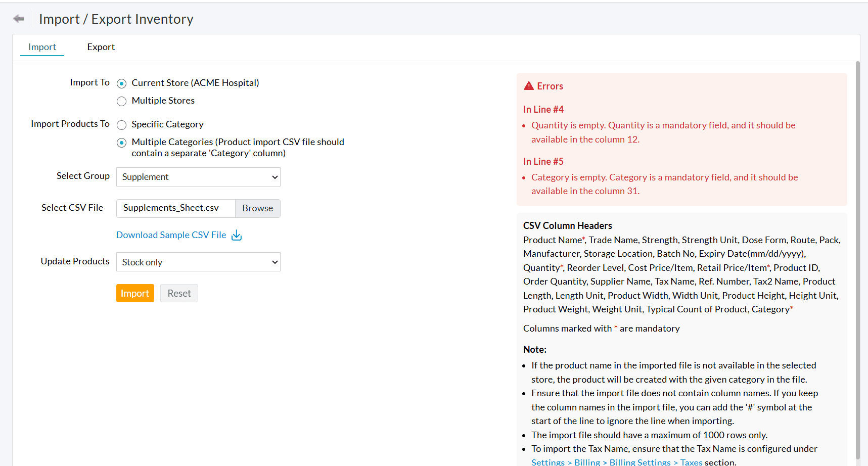Pick the Multiple Categories radio option
Screen dimensions: 868x466
pyautogui.click(x=122, y=143)
